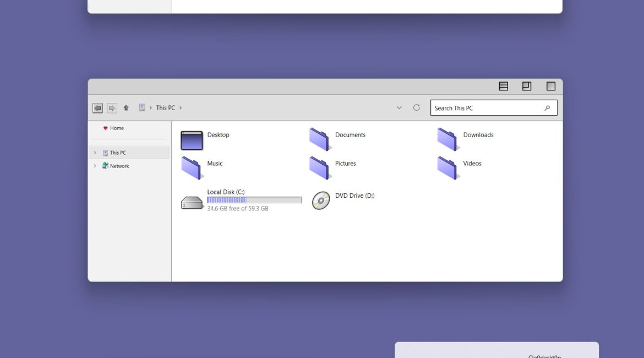Open the Downloads folder
Screen dimensions: 644x358
click(447, 139)
